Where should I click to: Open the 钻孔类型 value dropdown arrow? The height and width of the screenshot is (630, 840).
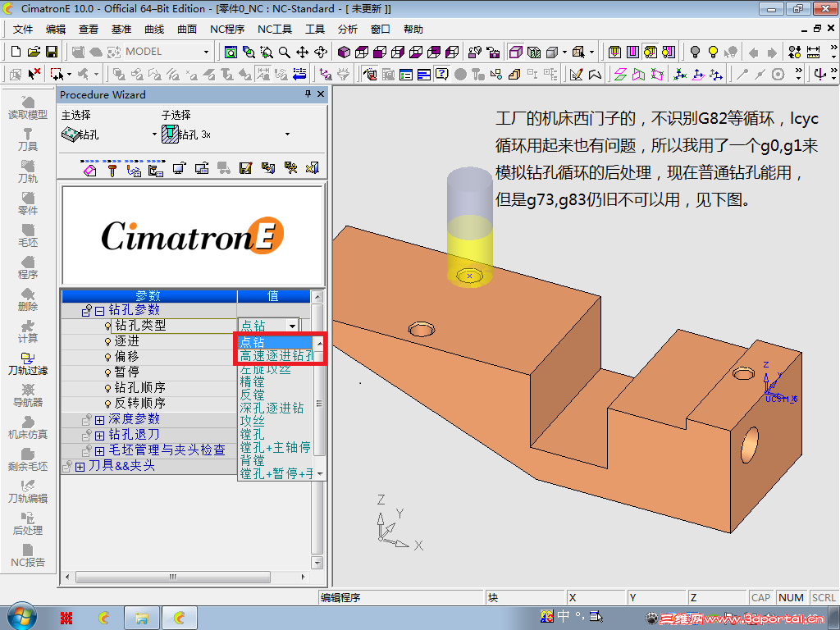pos(292,326)
